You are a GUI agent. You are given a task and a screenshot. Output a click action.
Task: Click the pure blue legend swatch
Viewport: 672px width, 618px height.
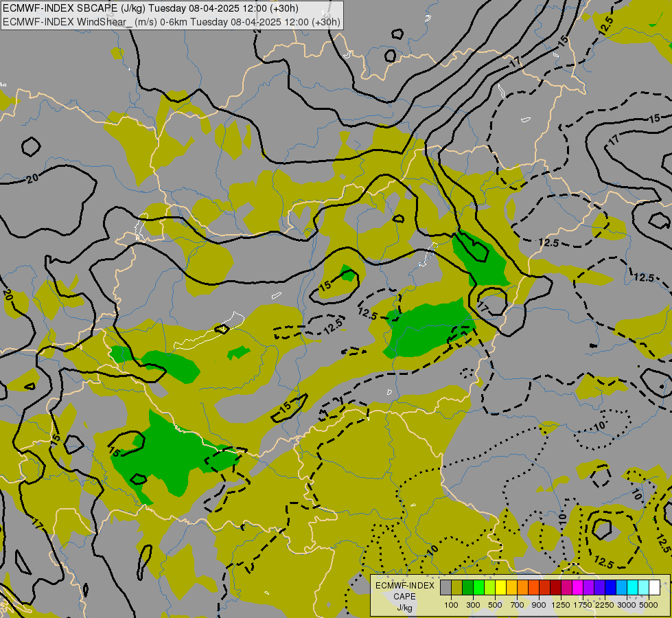pos(611,588)
